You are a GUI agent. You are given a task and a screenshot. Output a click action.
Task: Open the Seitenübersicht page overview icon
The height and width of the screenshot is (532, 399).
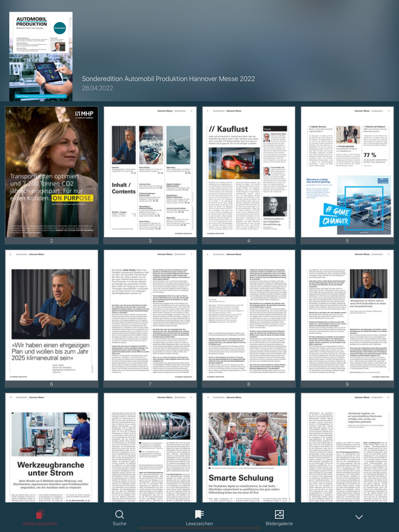pos(40,514)
